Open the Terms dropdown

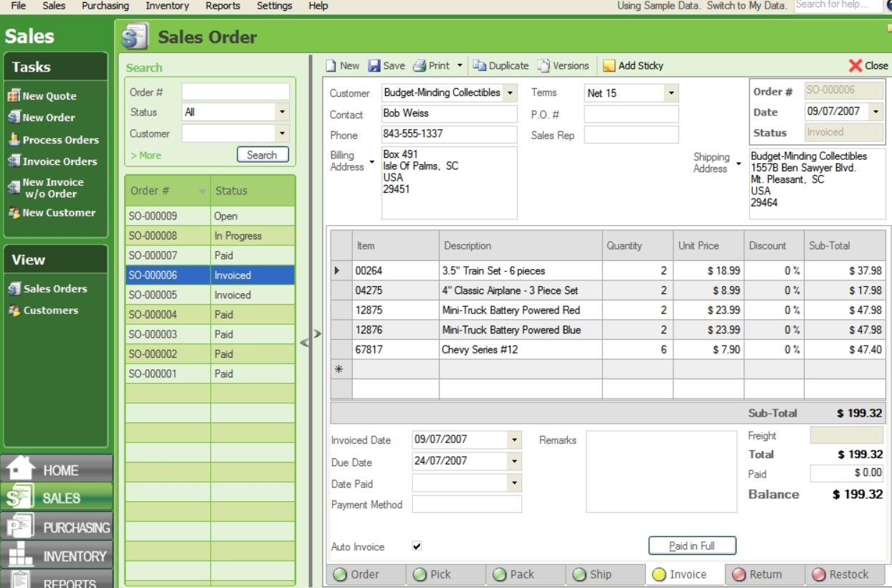coord(671,93)
